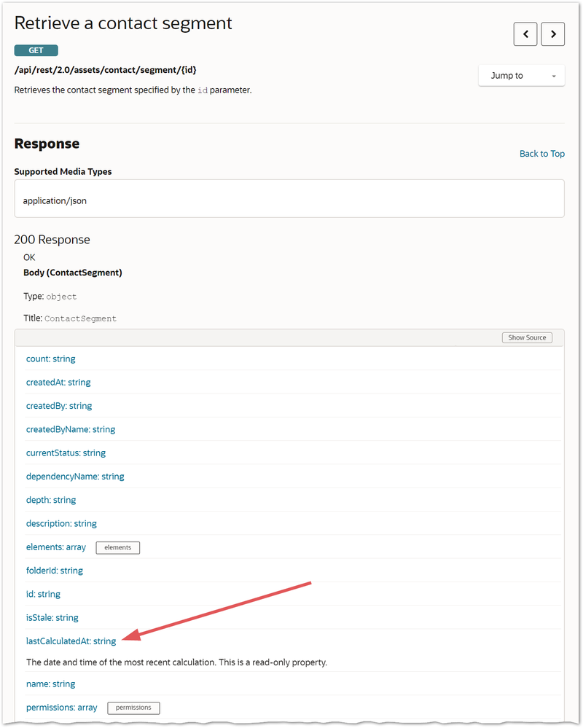Expand the createdByName property
The width and height of the screenshot is (583, 728).
point(71,430)
